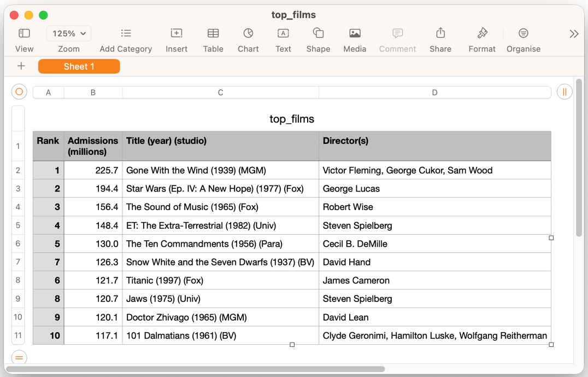Open the View sidebar options

(x=24, y=40)
